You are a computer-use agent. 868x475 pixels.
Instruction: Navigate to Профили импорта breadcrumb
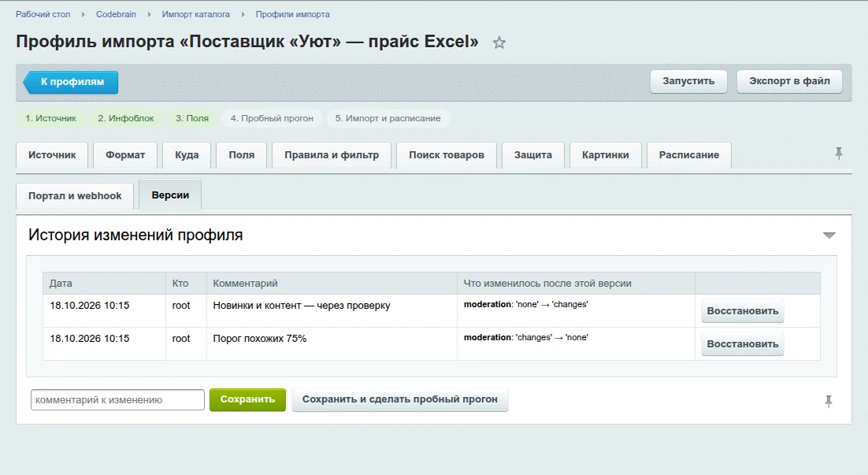click(292, 14)
